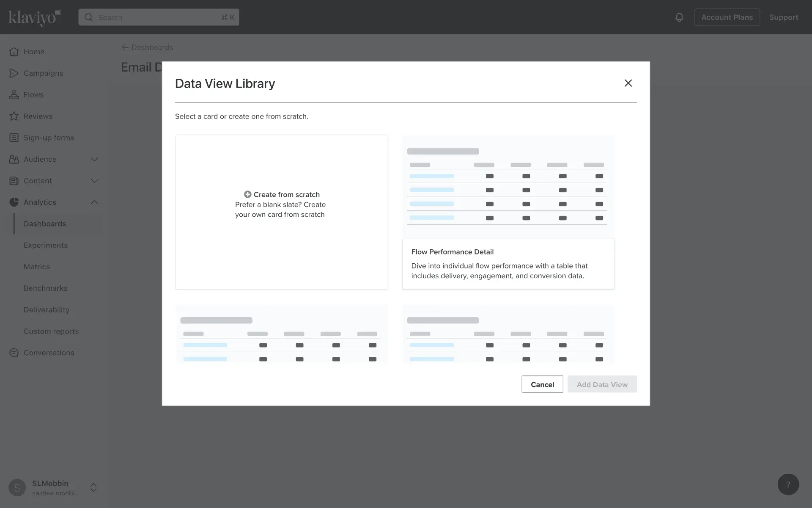
Task: Click the Home icon in sidebar
Action: tap(14, 52)
